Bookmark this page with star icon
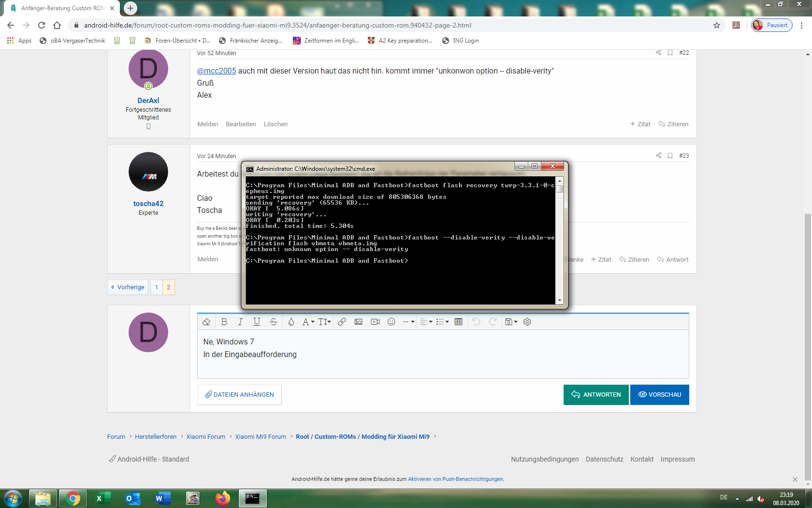This screenshot has width=812, height=508. pyautogui.click(x=717, y=25)
